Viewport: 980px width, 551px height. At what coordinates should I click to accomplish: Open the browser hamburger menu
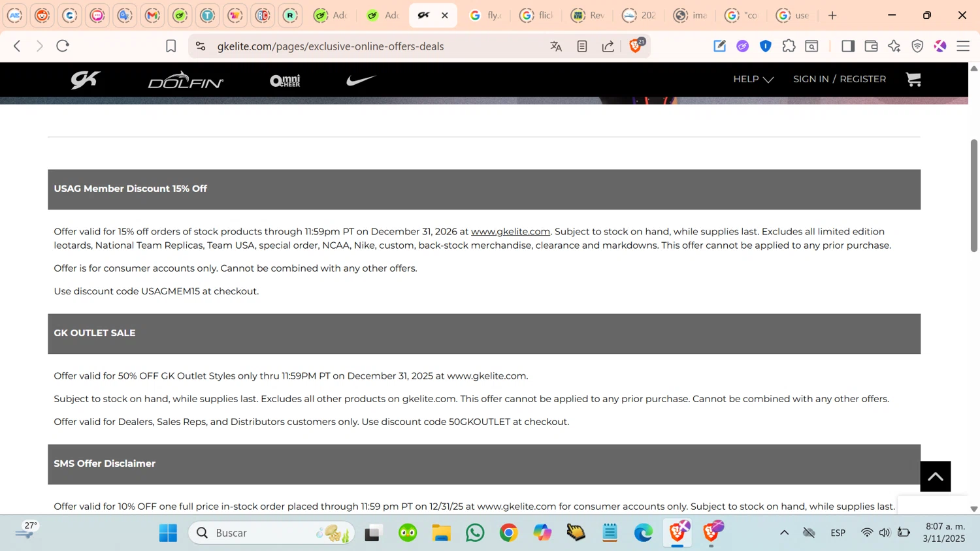click(963, 46)
